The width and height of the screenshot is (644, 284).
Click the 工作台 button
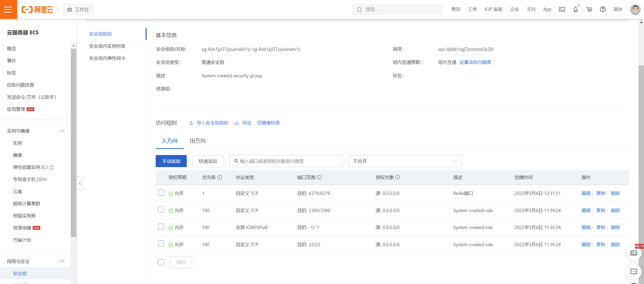coord(78,10)
